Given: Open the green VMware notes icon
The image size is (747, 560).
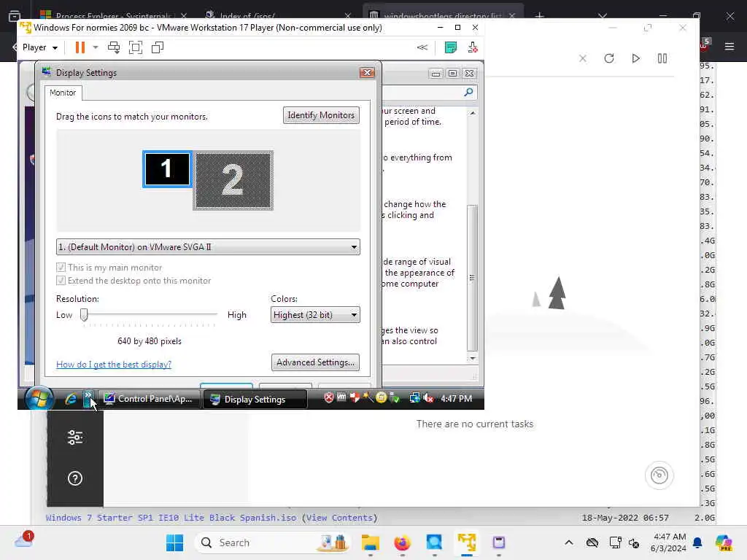Looking at the screenshot, I should pyautogui.click(x=450, y=47).
